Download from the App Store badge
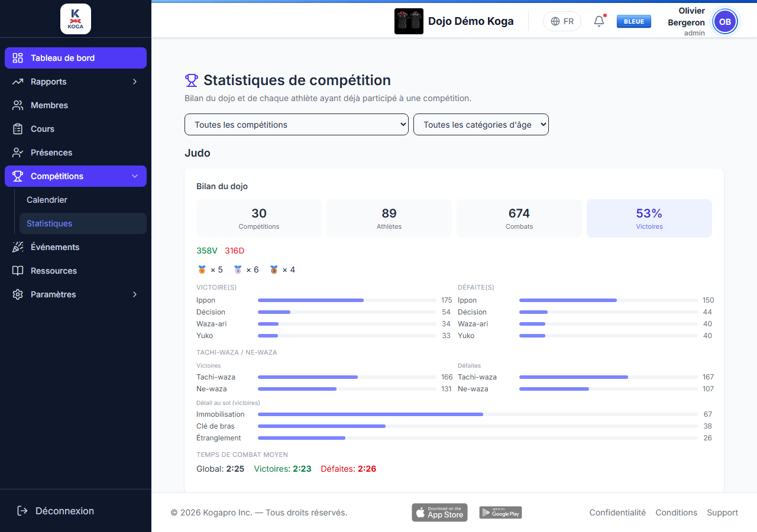757x532 pixels. click(x=439, y=512)
